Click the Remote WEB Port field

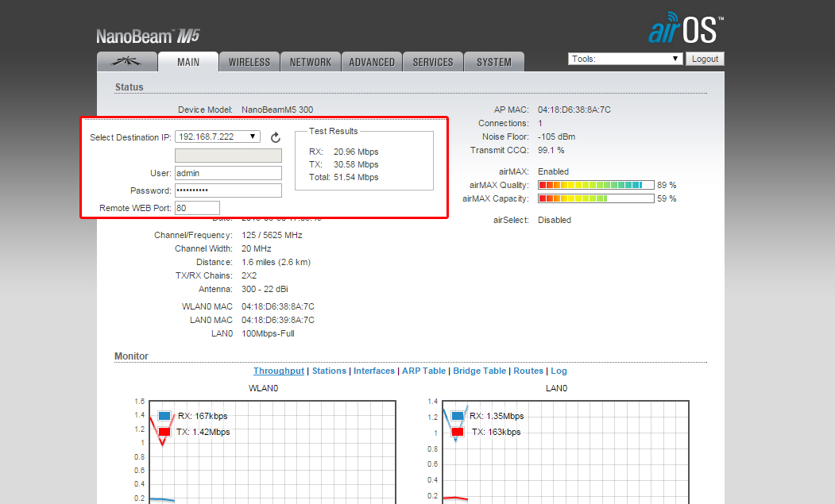[x=197, y=208]
